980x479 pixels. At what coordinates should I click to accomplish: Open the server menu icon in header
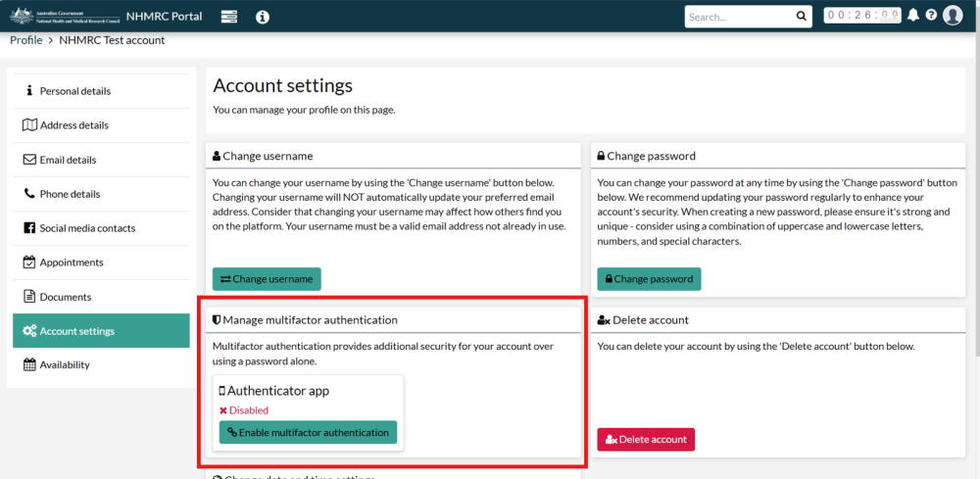point(228,17)
